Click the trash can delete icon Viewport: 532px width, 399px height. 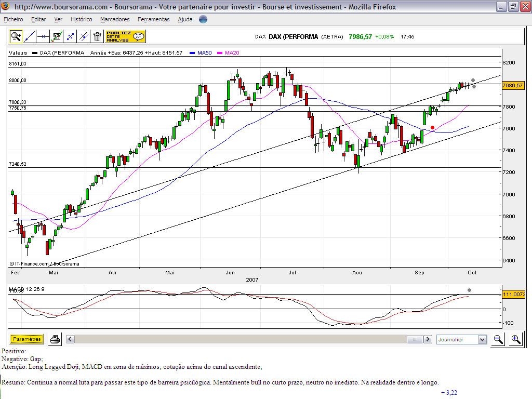(x=97, y=36)
